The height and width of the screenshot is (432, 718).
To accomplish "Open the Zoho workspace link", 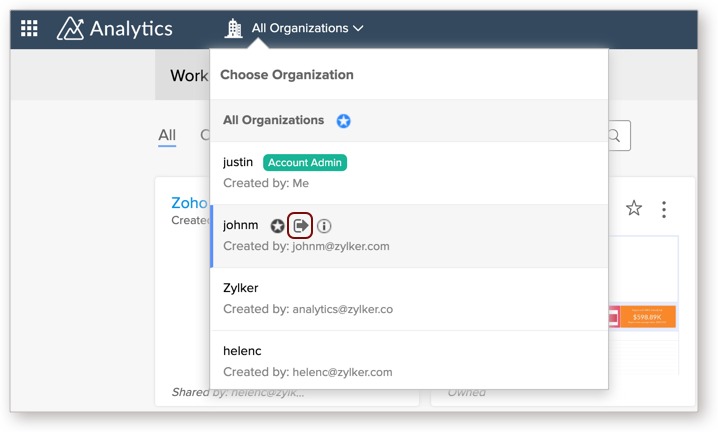I will (190, 202).
